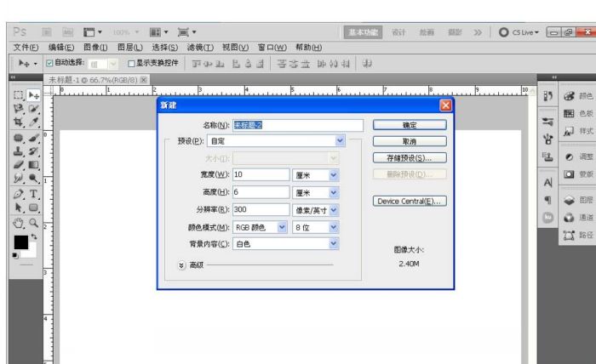
Task: Click the Device Central button
Action: (410, 202)
